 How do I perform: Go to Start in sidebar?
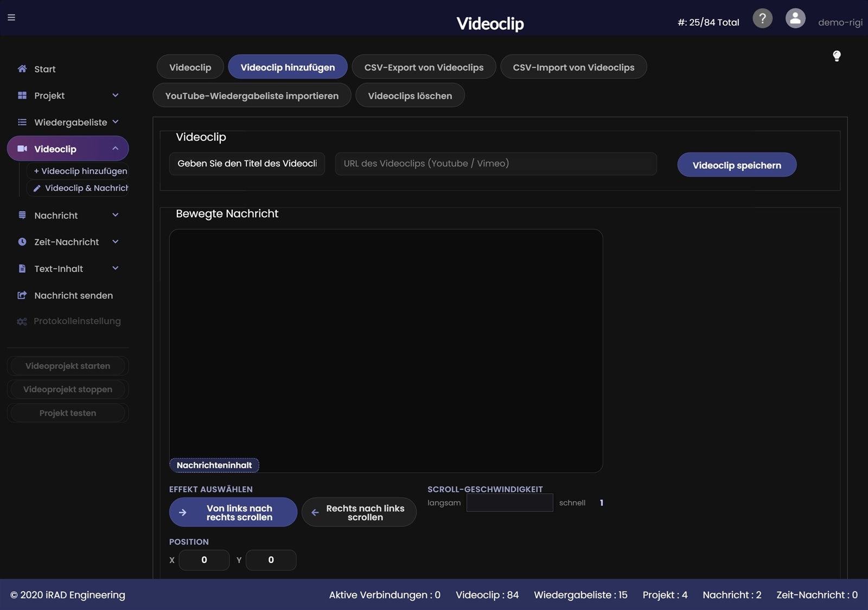(68, 69)
